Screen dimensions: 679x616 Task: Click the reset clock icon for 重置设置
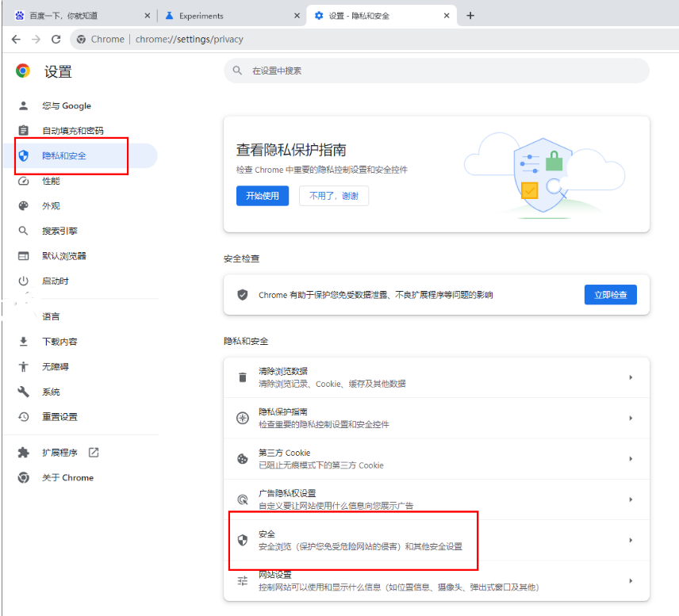coord(23,417)
